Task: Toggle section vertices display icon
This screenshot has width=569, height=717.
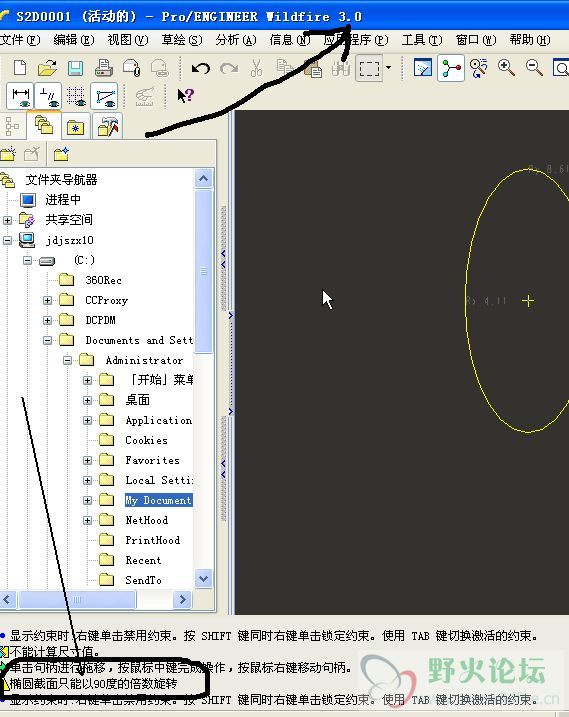Action: pos(104,96)
